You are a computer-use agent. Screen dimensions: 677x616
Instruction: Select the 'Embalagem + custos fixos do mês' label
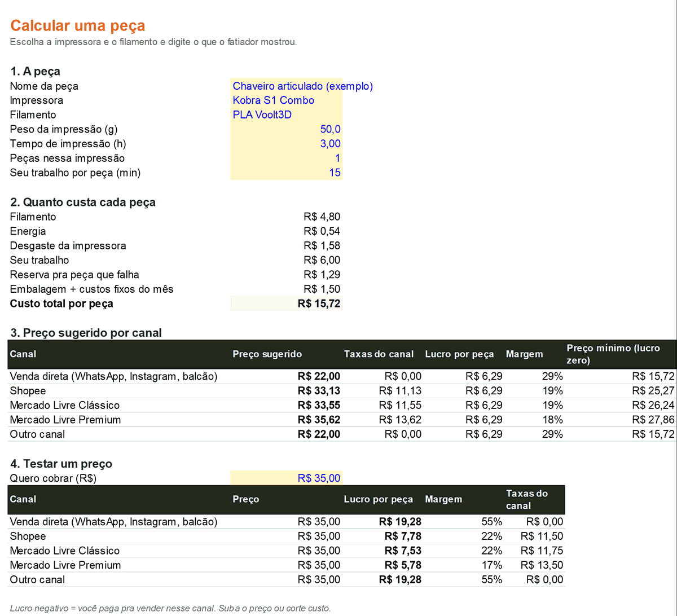tap(92, 289)
